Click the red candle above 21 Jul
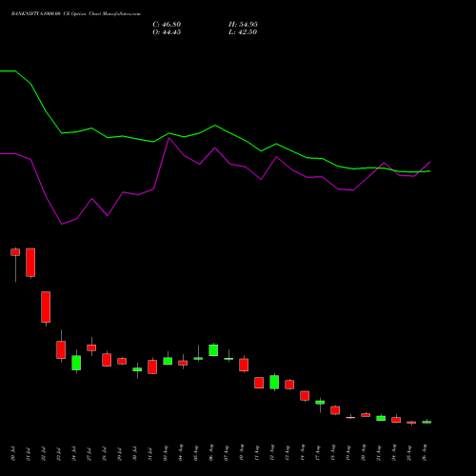Viewport: 476px width, 476px height. pos(30,263)
